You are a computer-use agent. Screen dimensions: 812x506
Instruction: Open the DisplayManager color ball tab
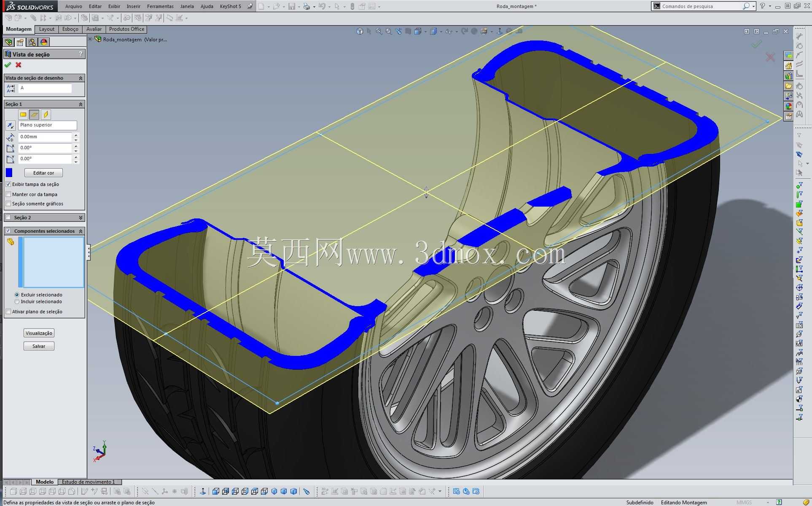[44, 42]
